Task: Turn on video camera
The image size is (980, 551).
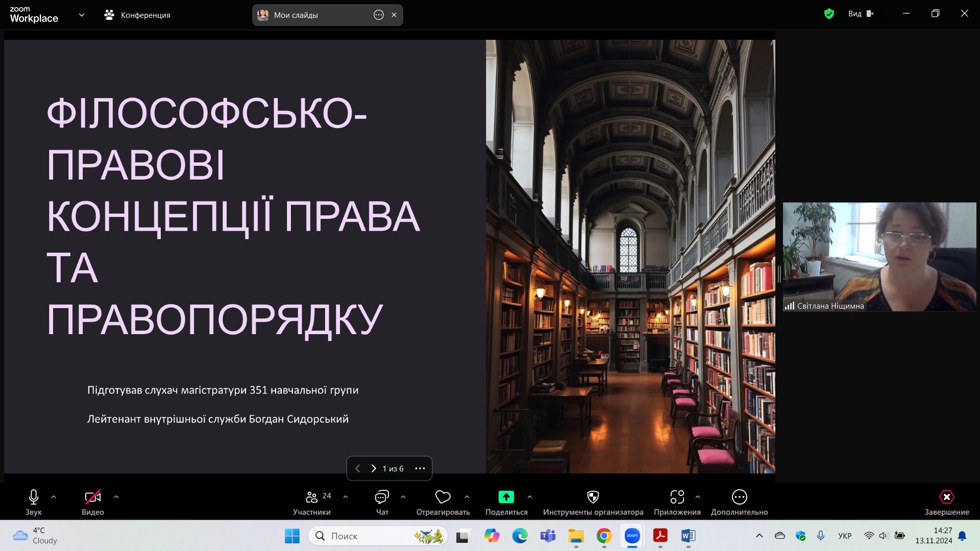Action: 92,497
